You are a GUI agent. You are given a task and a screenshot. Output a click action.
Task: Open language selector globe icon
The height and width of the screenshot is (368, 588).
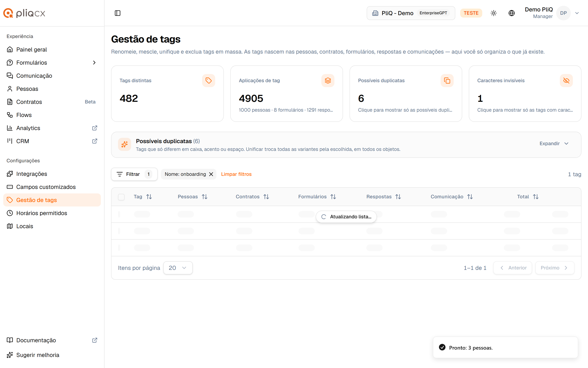tap(511, 13)
